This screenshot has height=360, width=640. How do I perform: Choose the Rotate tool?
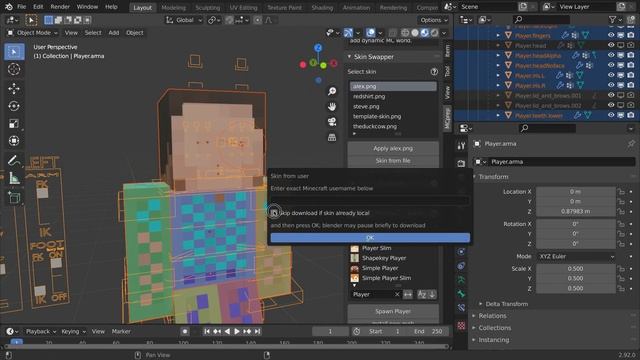(14, 106)
